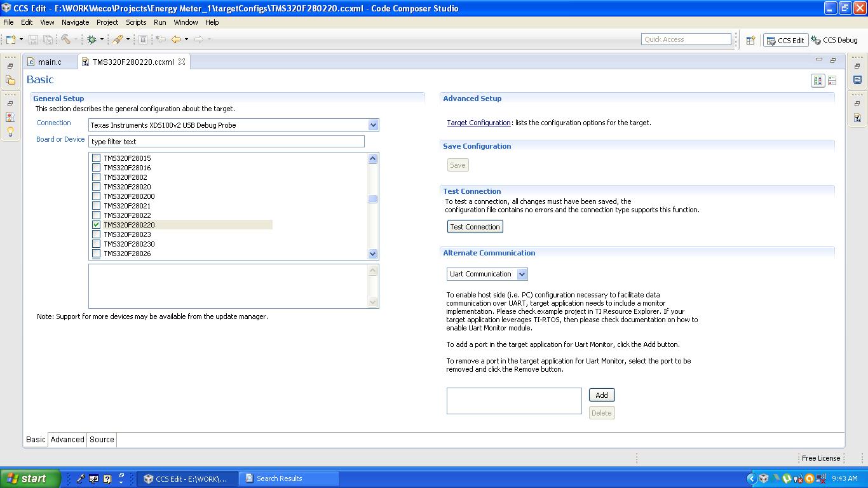868x488 pixels.
Task: Switch to CCS Debug perspective
Action: (835, 40)
